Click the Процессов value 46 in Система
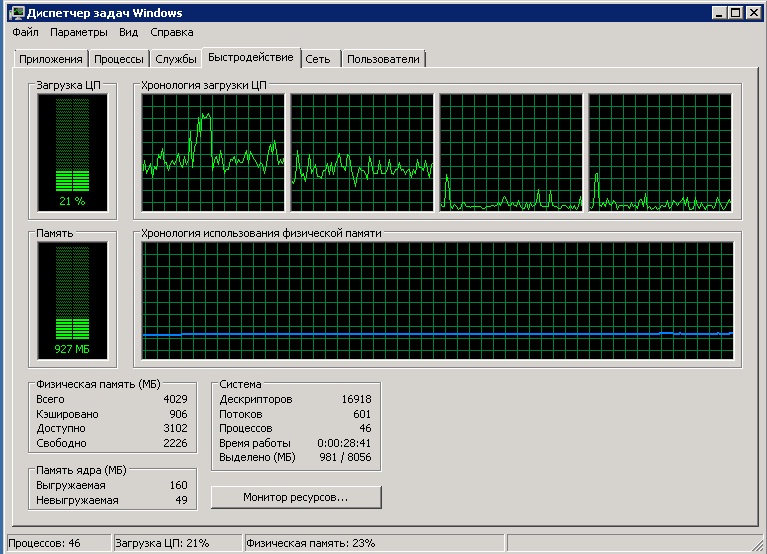The image size is (767, 554). pyautogui.click(x=365, y=428)
